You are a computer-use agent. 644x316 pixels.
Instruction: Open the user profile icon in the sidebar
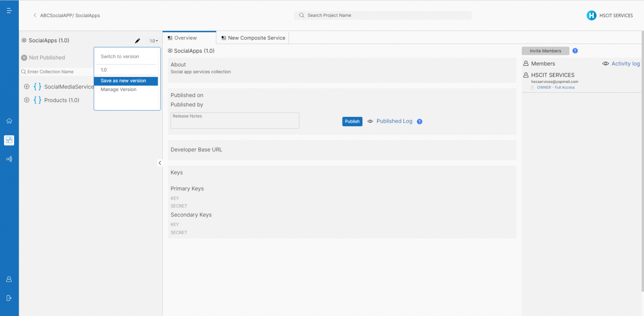[9, 279]
